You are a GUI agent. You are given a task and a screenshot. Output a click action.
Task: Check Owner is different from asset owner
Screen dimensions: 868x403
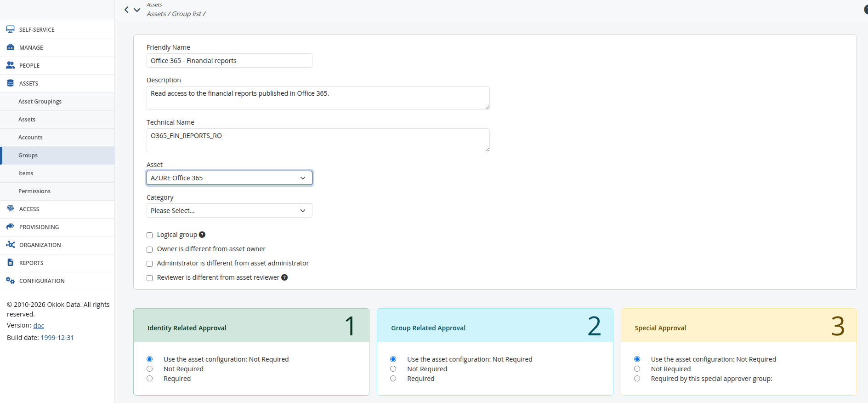pyautogui.click(x=149, y=249)
